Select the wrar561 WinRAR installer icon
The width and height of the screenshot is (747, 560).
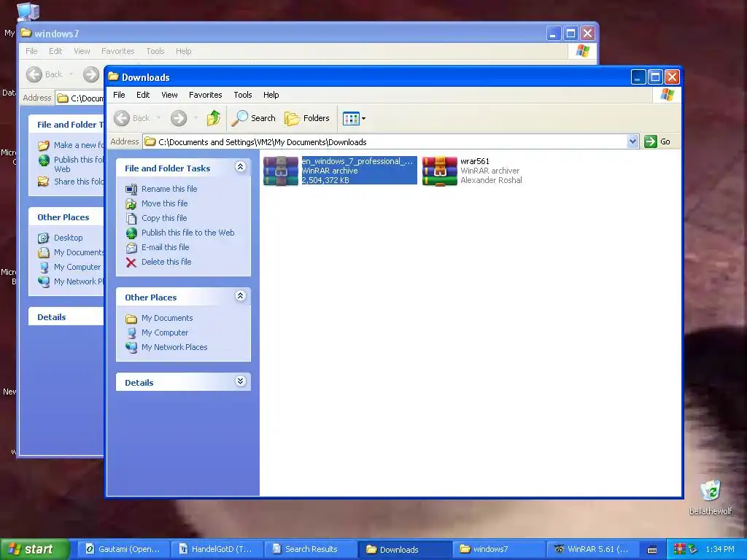tap(440, 171)
